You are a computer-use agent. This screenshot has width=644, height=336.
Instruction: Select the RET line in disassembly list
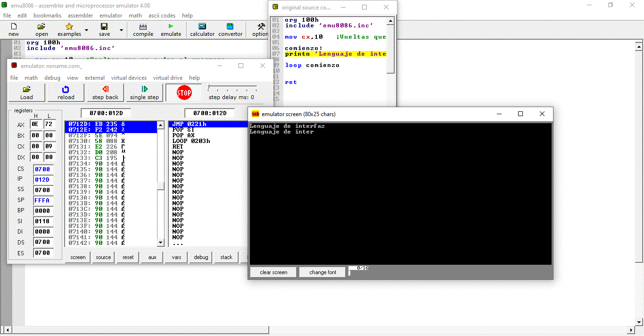tap(208, 147)
